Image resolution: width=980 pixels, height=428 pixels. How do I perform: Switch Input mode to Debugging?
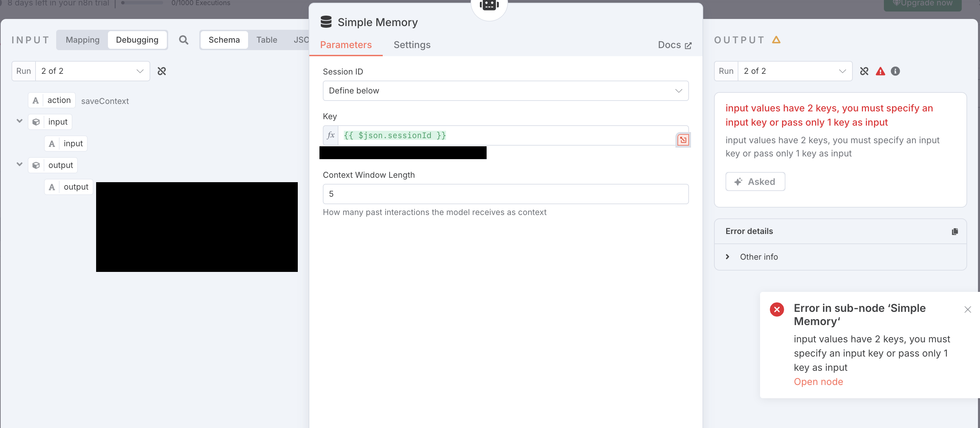[x=137, y=40]
